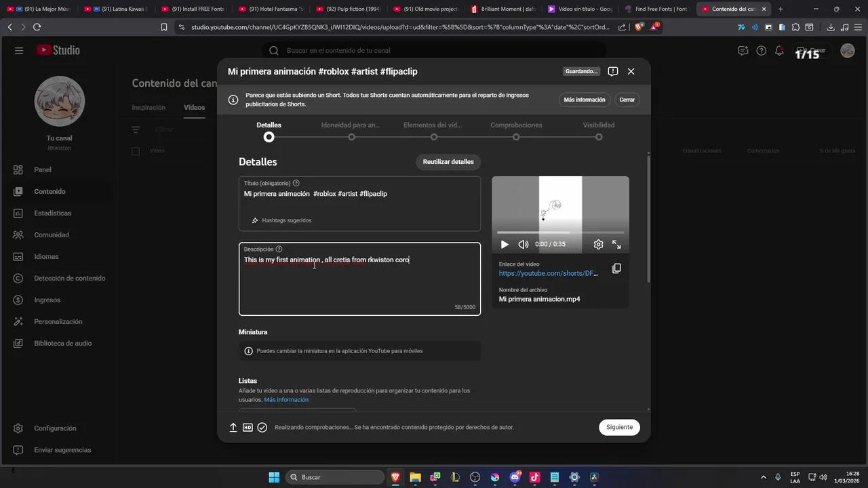Open Discord from the taskbar
868x488 pixels.
pos(515,477)
